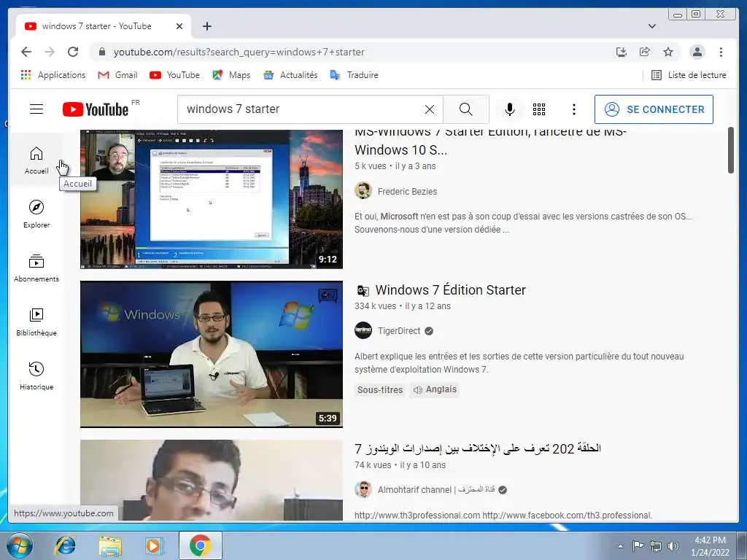747x560 pixels.
Task: Reload the page with the refresh icon
Action: point(73,52)
